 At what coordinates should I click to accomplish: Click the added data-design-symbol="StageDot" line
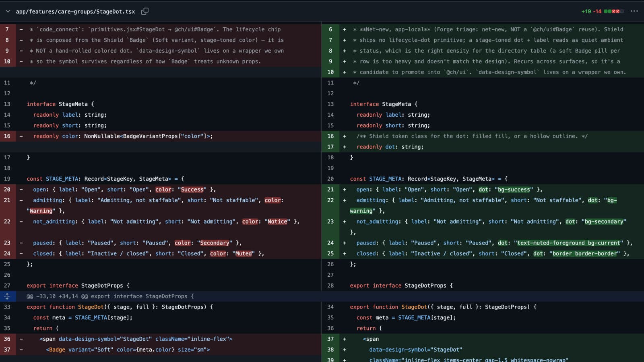(416, 350)
